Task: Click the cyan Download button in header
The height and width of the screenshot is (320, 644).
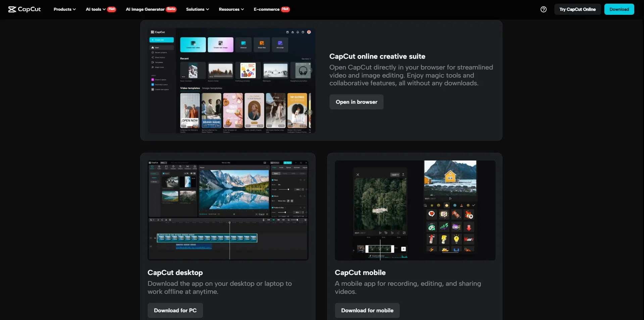Action: [x=619, y=9]
